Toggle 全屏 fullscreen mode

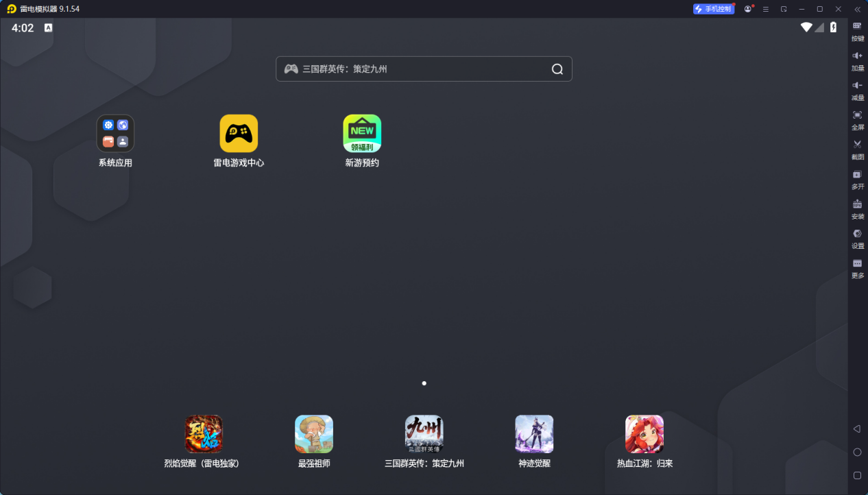(x=857, y=115)
